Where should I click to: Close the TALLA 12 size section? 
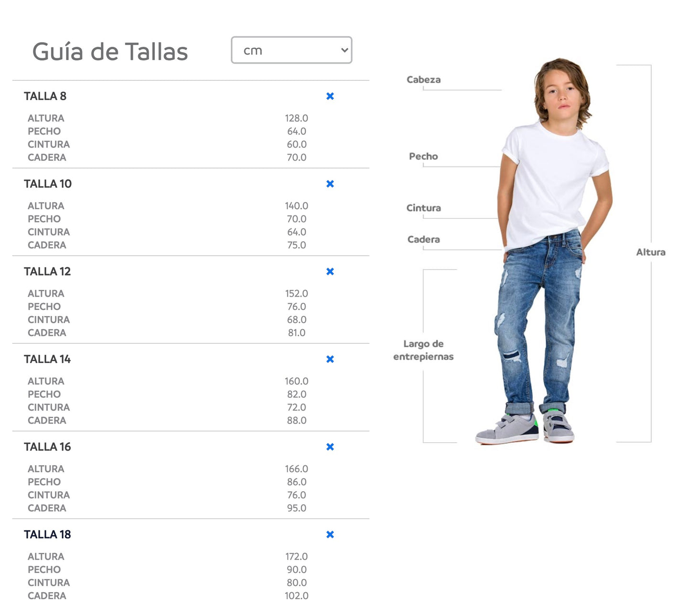[x=330, y=272]
